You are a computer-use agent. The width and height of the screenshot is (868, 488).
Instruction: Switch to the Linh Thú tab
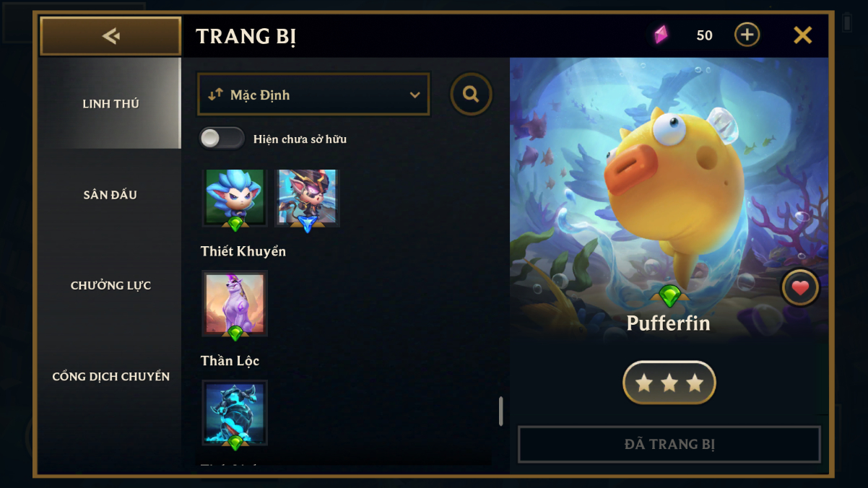click(x=110, y=103)
